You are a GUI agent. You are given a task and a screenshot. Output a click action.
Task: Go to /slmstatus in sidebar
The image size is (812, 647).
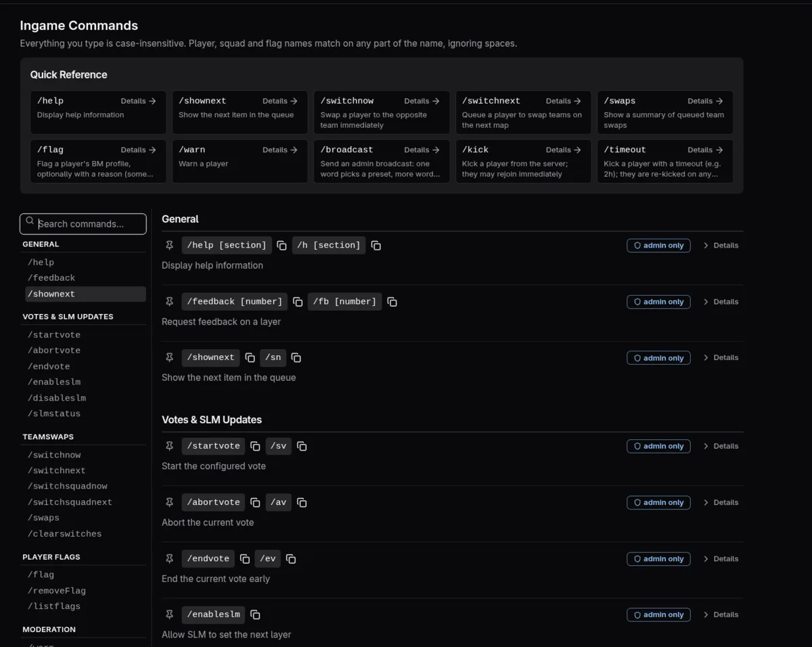point(85,414)
